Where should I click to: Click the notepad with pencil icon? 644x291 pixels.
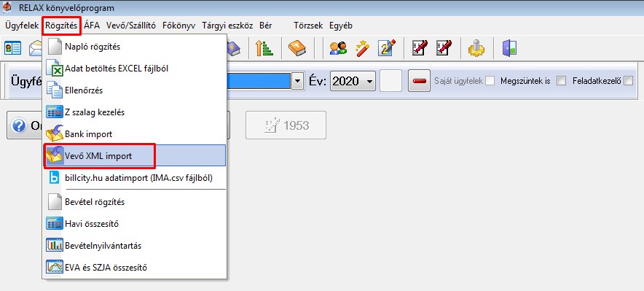click(387, 48)
